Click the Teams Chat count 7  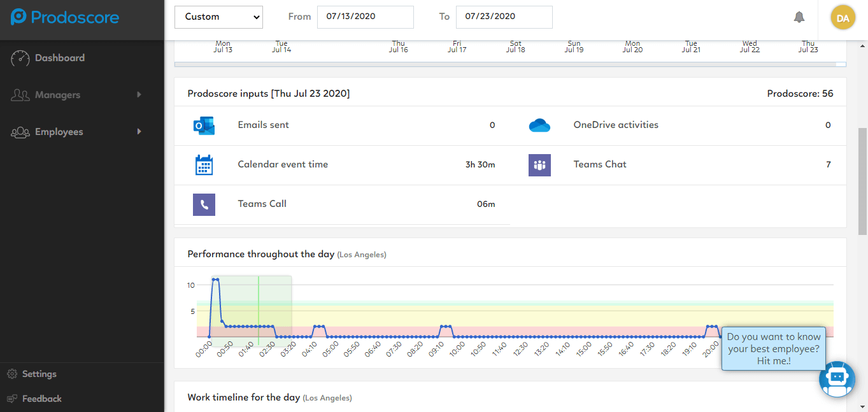pyautogui.click(x=829, y=164)
